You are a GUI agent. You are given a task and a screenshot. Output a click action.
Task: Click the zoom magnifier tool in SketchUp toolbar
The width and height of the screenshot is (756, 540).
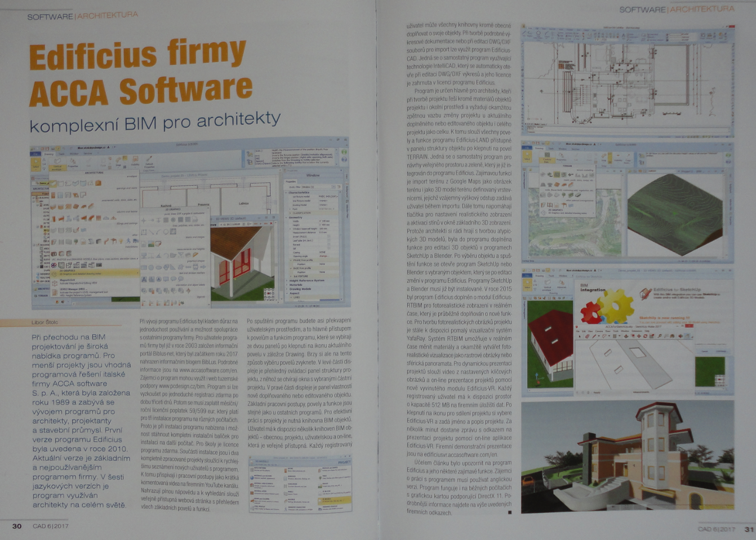659,336
